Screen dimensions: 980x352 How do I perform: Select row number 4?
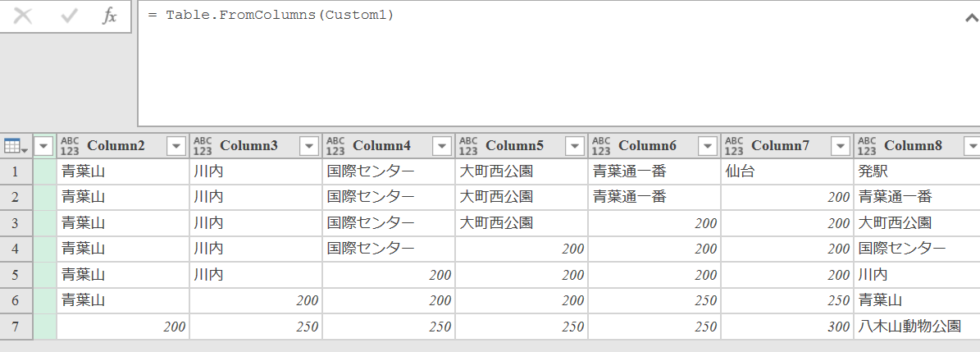click(16, 249)
